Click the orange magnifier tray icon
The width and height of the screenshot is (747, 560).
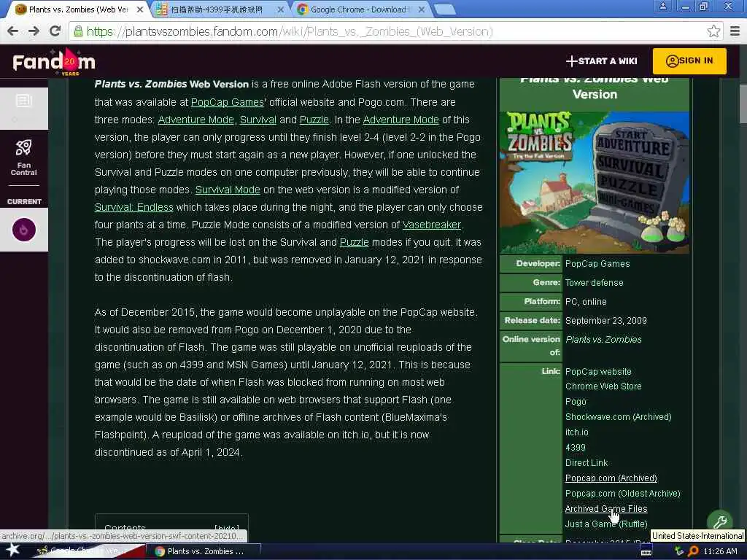tap(693, 551)
